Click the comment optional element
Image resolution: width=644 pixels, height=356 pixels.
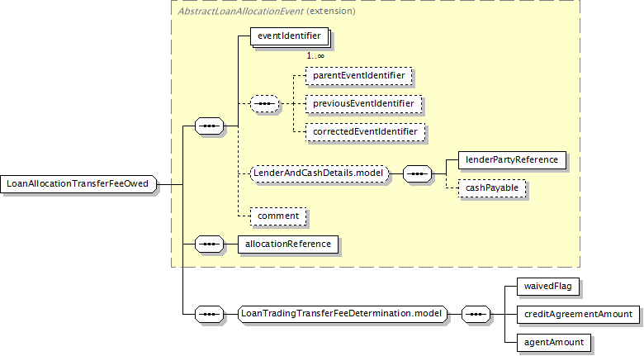pyautogui.click(x=278, y=216)
